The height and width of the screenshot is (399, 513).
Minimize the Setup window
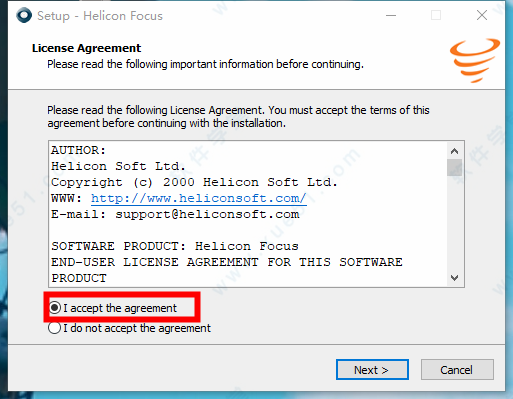(391, 15)
